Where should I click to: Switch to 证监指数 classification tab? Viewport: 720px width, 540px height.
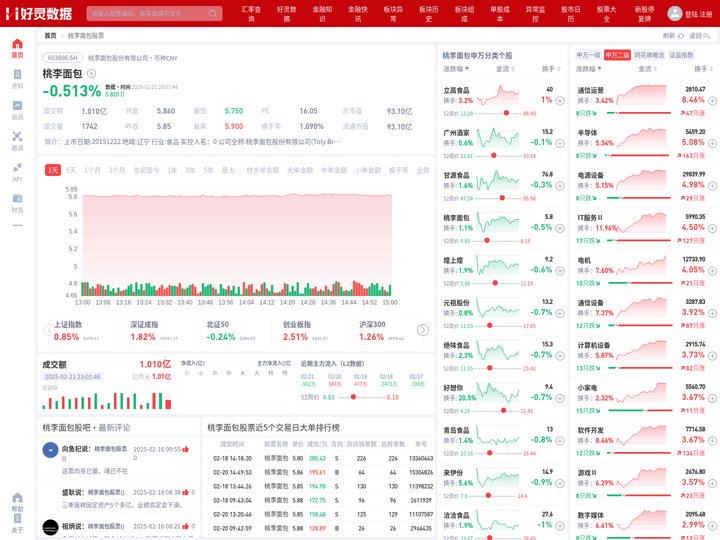(681, 55)
